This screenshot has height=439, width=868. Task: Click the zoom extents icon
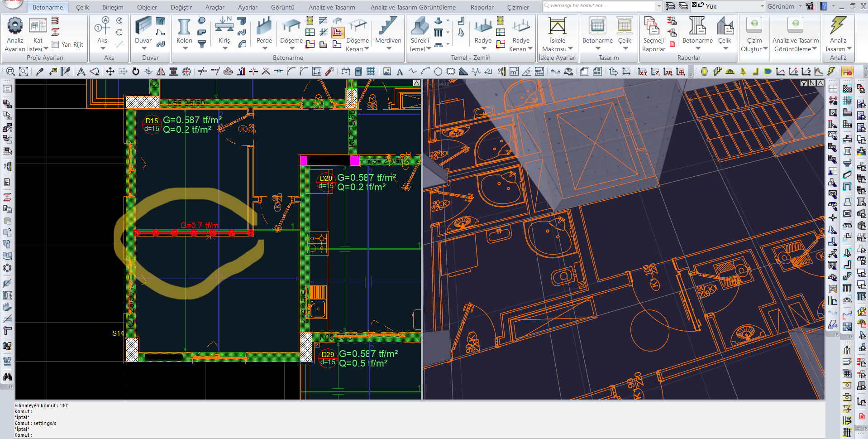click(x=24, y=71)
